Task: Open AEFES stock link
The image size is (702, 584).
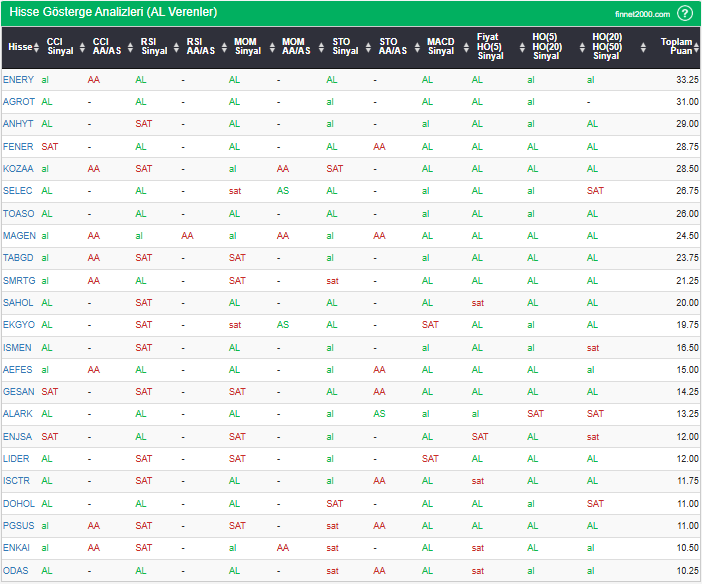Action: (17, 370)
